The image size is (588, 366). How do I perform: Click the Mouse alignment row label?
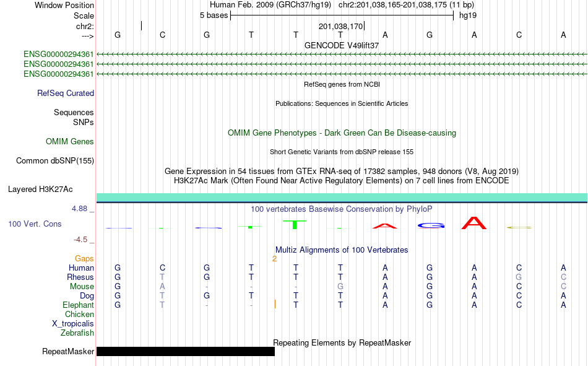tap(82, 286)
